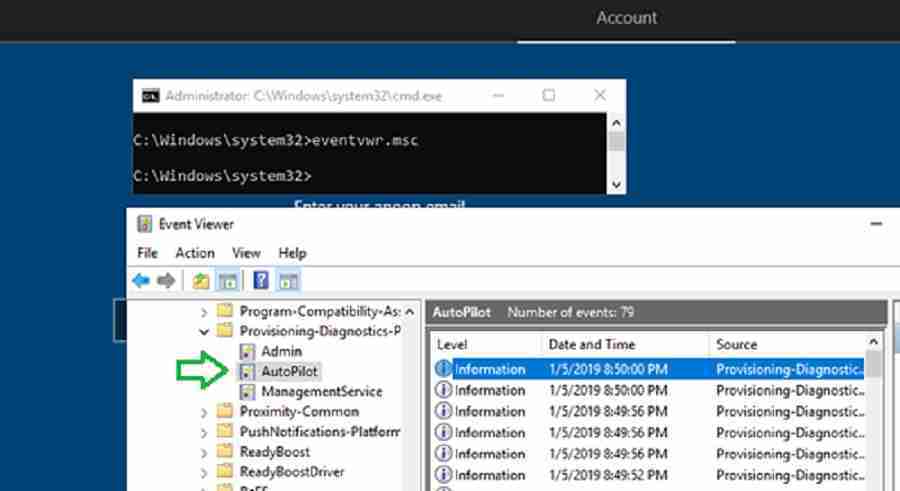The height and width of the screenshot is (491, 900).
Task: Select the Account tab at top
Action: 626,18
